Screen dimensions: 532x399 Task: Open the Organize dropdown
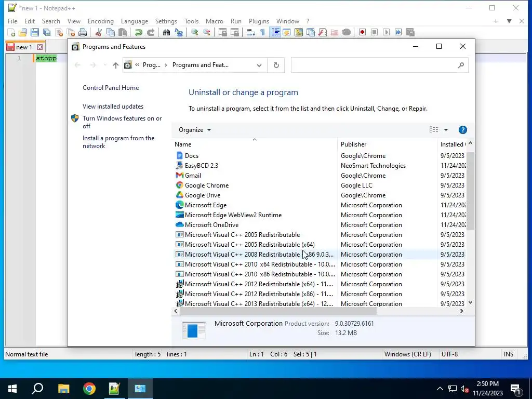click(195, 130)
